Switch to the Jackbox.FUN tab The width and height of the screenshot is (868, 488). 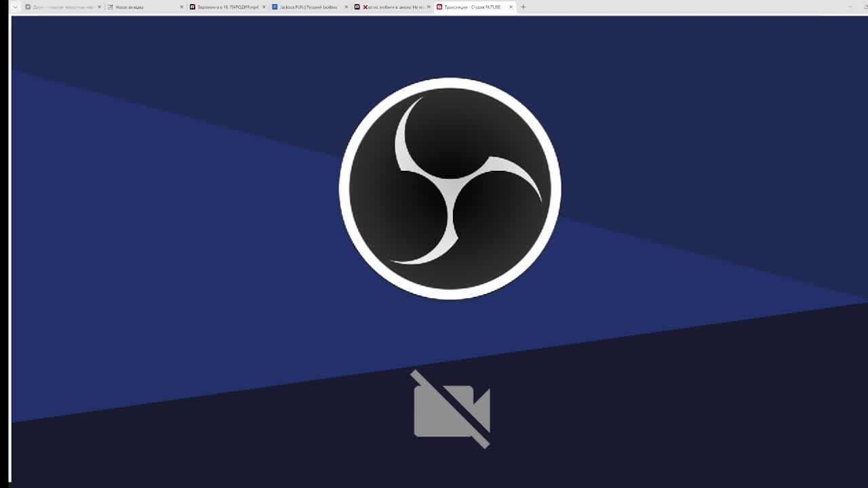(x=309, y=7)
